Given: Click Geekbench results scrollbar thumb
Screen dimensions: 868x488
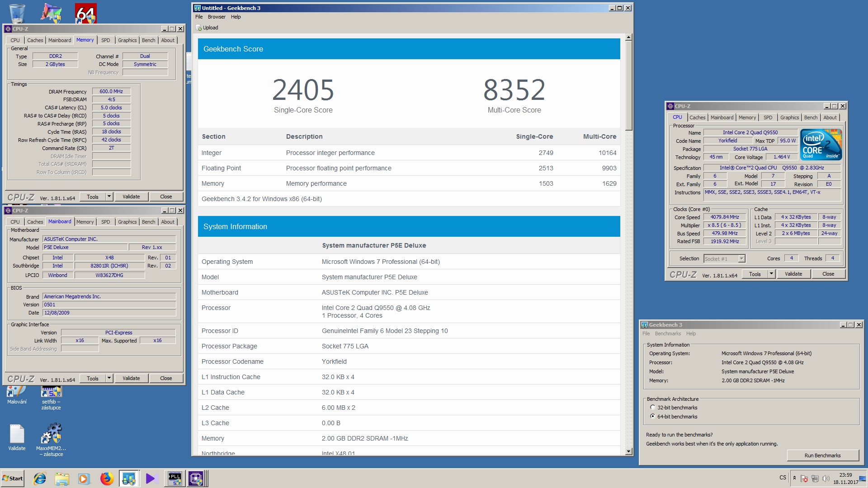Looking at the screenshot, I should click(628, 85).
